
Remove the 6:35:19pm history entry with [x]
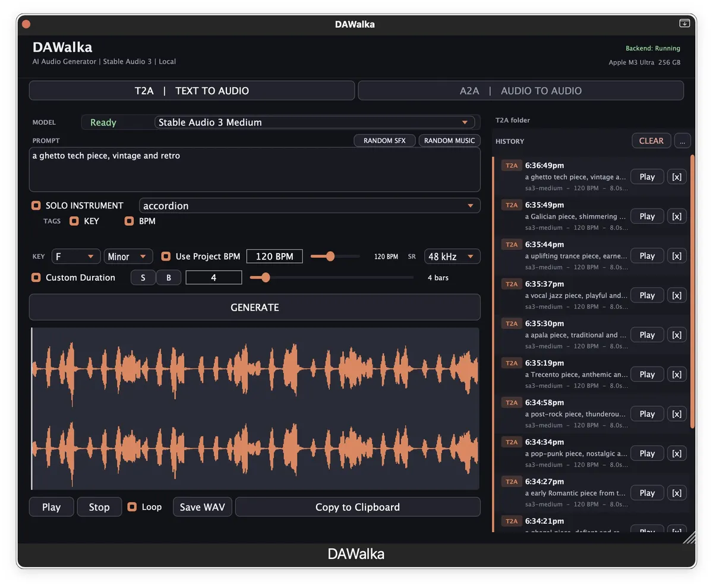point(677,374)
